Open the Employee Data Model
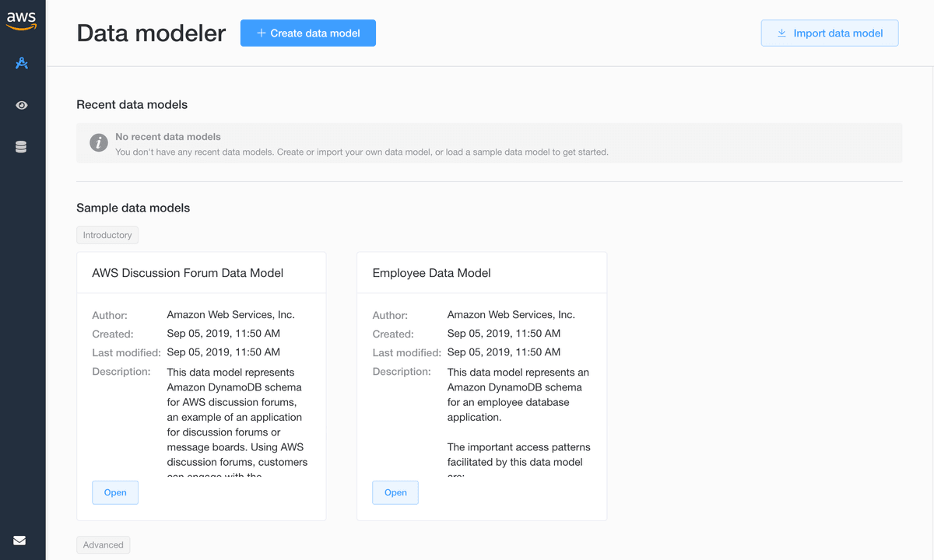This screenshot has width=934, height=560. (x=395, y=492)
